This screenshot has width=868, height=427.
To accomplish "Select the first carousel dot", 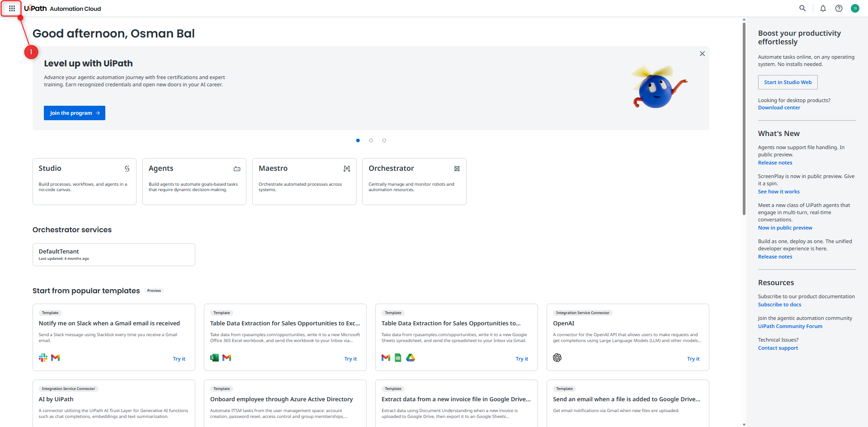I will point(358,141).
